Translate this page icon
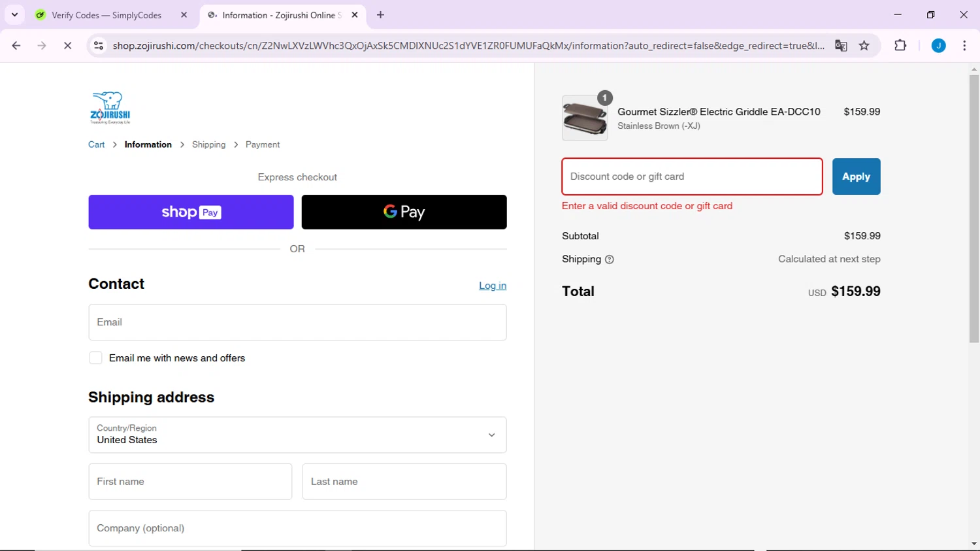 pyautogui.click(x=841, y=46)
